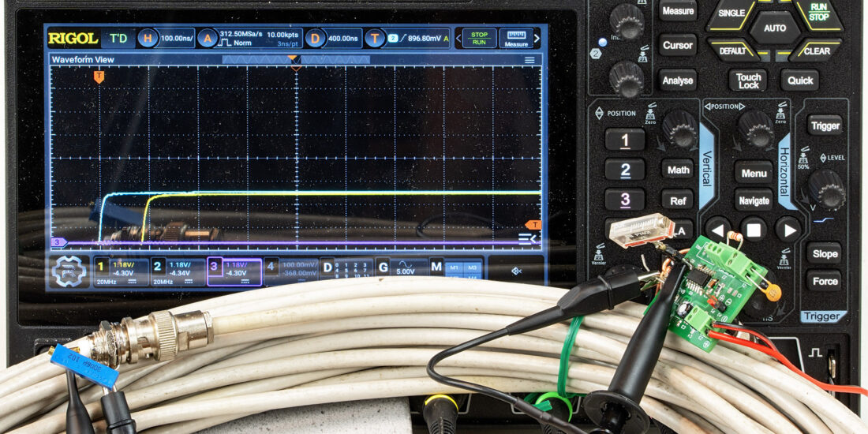
Task: Toggle channel 2 label on screen
Action: 158,267
